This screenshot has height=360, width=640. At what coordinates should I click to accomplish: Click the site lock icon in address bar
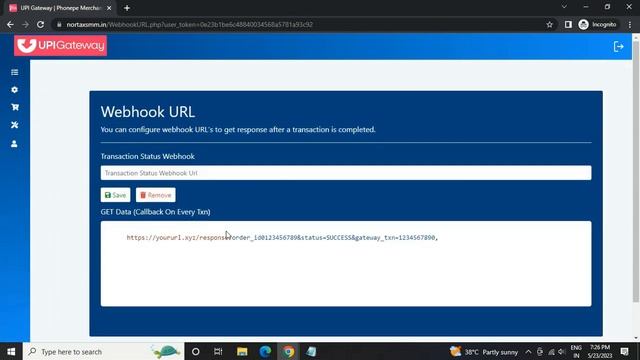(x=59, y=24)
